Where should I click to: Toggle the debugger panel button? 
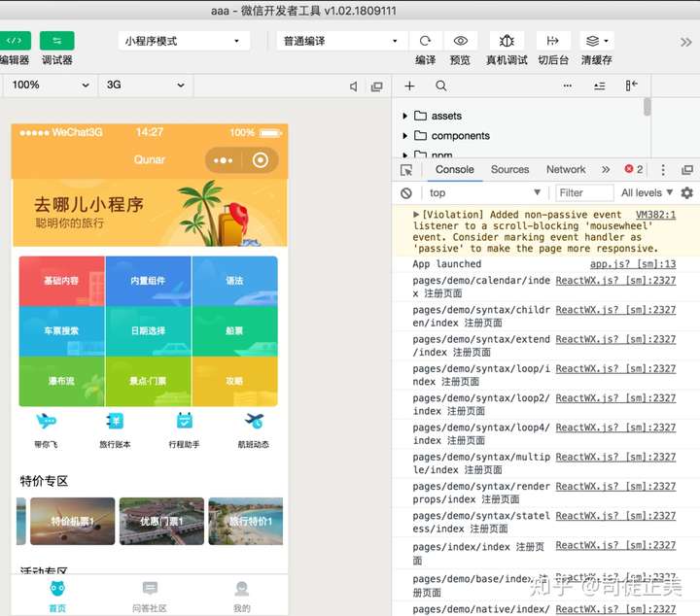57,41
